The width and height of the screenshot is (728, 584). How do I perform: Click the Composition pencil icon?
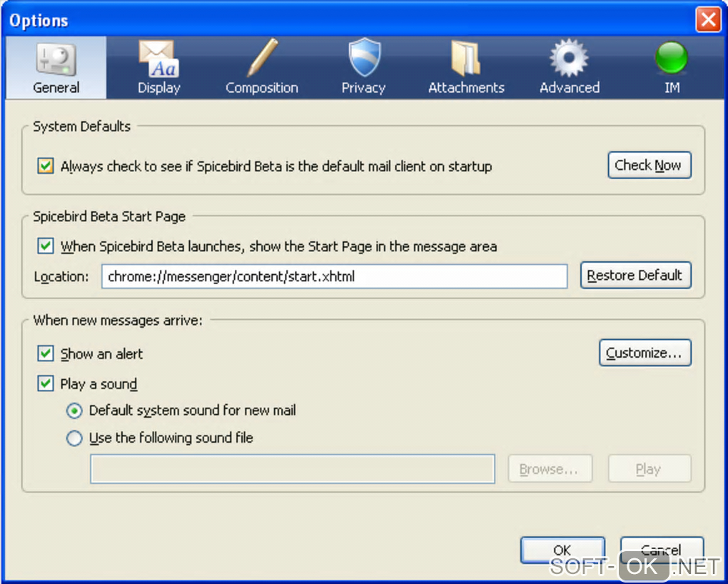(263, 58)
